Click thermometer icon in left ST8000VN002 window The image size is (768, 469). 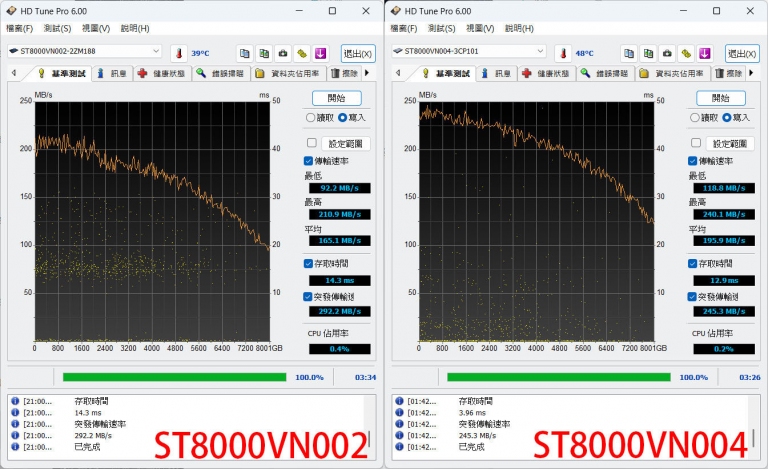click(179, 53)
